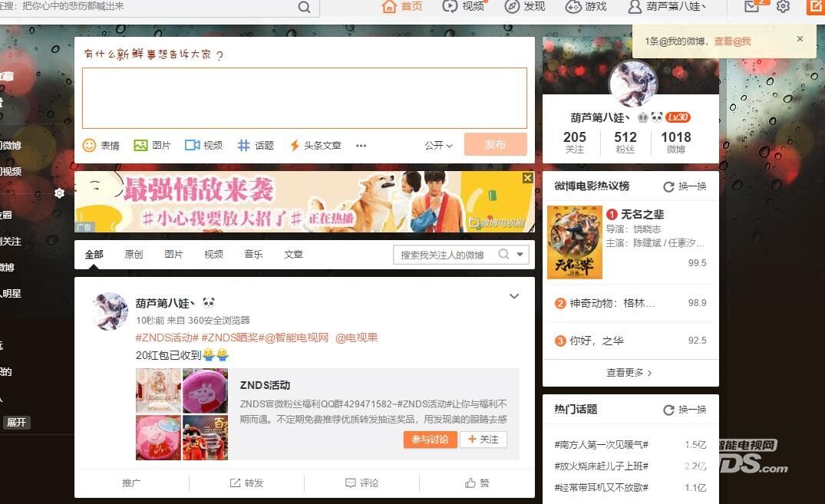This screenshot has width=825, height=504.
Task: Click 查看更多 under movie ranking
Action: point(630,373)
